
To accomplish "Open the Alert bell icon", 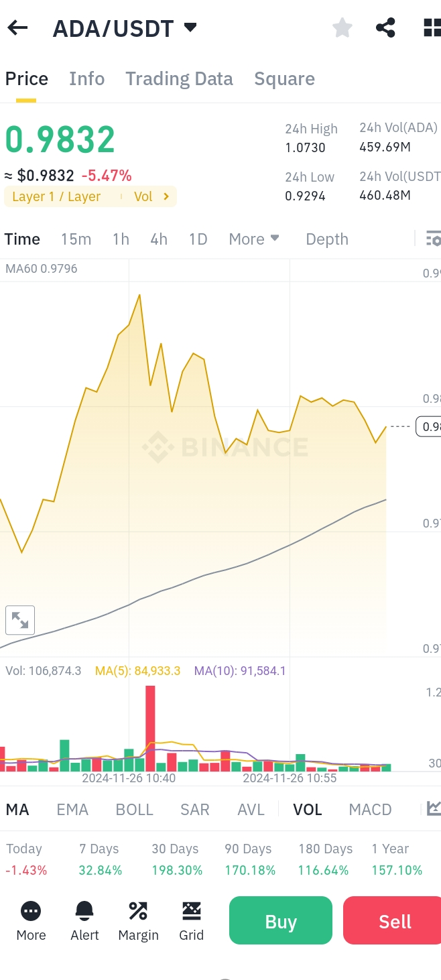I will (x=84, y=911).
